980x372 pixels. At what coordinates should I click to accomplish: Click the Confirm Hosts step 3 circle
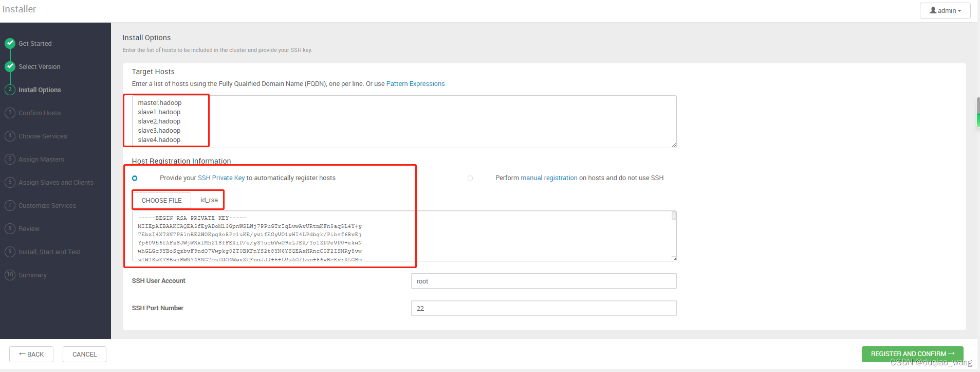coord(10,113)
